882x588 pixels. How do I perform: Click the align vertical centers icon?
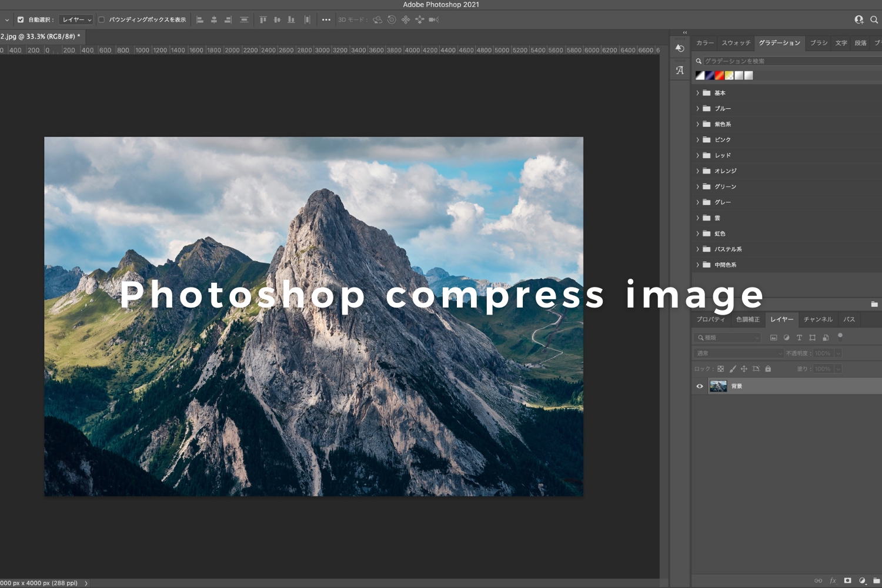tap(277, 20)
